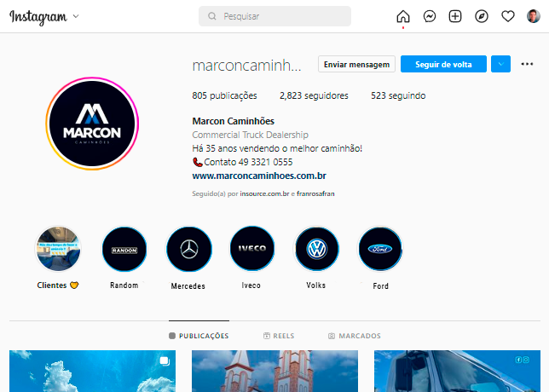Expand the chevron beside the Instagram logo
The height and width of the screenshot is (392, 549).
[76, 16]
